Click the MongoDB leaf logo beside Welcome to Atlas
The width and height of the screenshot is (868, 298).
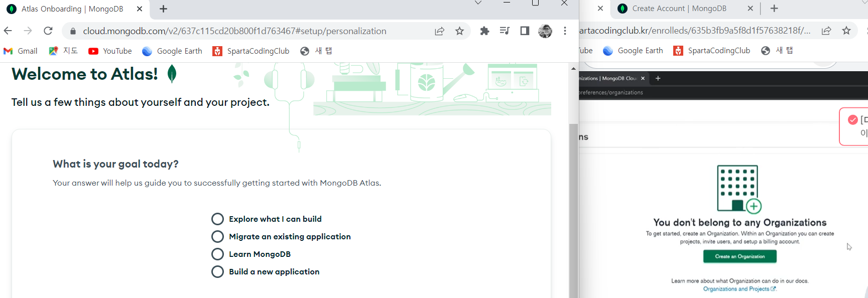(172, 74)
